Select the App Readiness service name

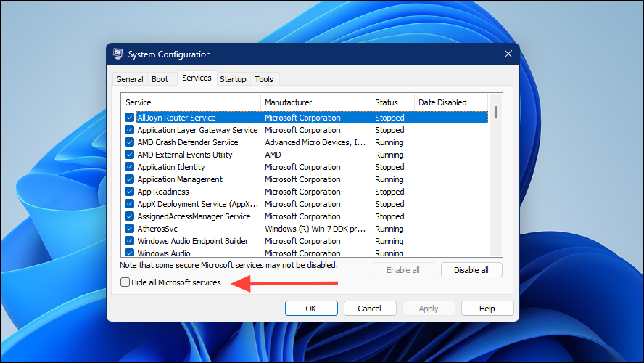click(163, 192)
